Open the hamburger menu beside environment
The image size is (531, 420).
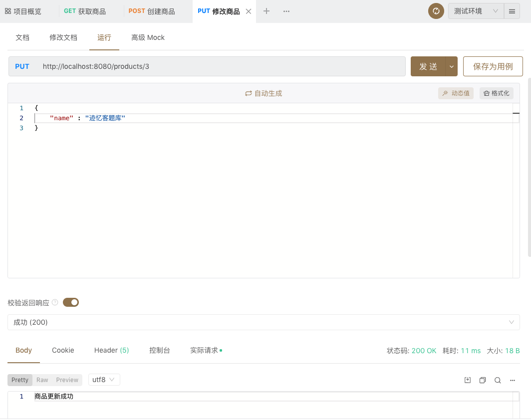pyautogui.click(x=512, y=11)
